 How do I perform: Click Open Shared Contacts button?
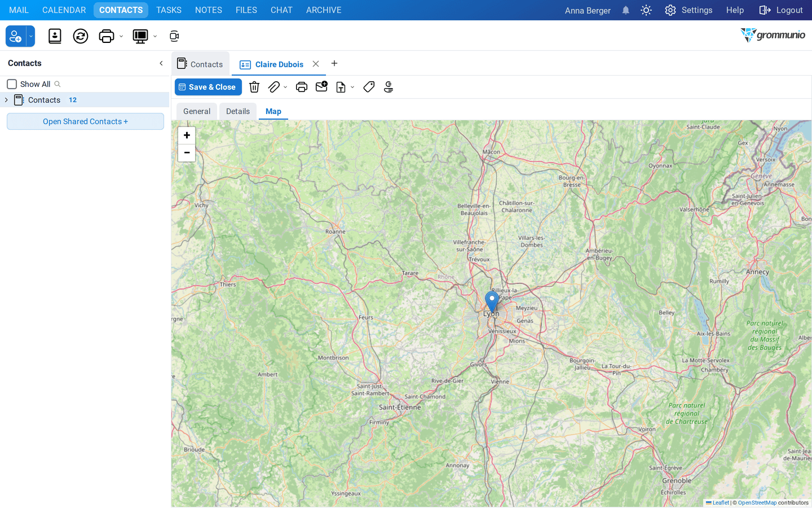coord(85,121)
